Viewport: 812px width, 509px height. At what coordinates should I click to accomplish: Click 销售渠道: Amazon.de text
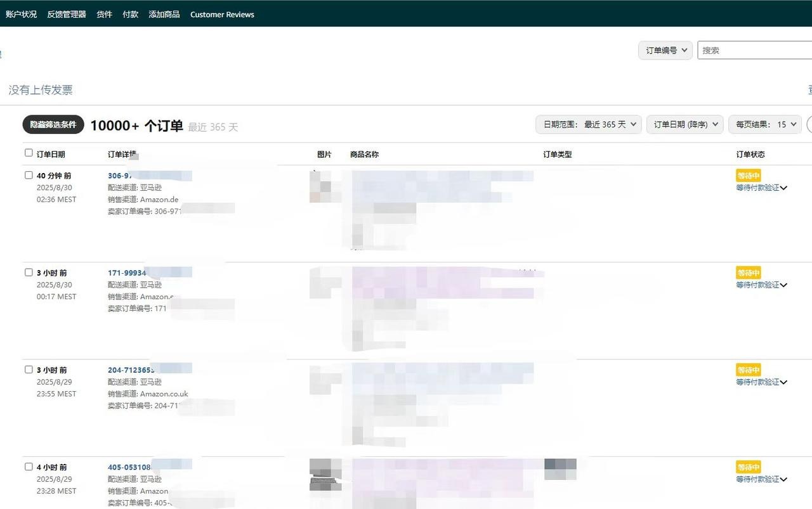tap(143, 200)
